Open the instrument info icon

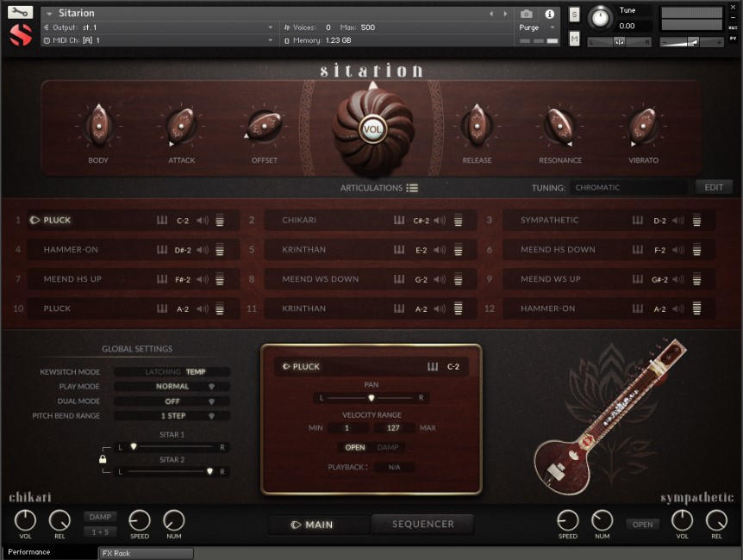[550, 14]
